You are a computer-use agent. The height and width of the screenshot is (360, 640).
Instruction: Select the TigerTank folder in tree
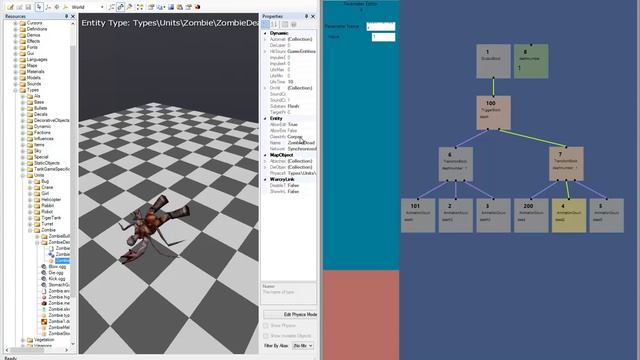(x=51, y=218)
